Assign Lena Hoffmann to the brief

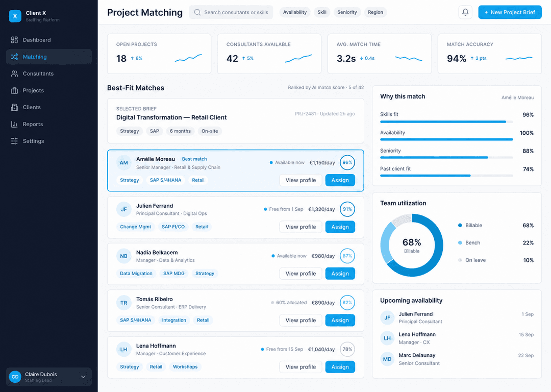click(340, 367)
